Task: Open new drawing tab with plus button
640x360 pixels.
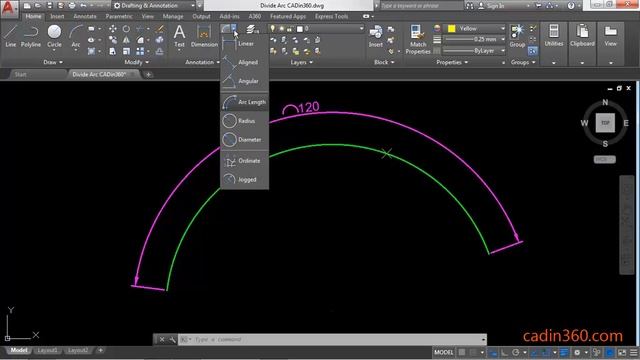Action: 149,74
